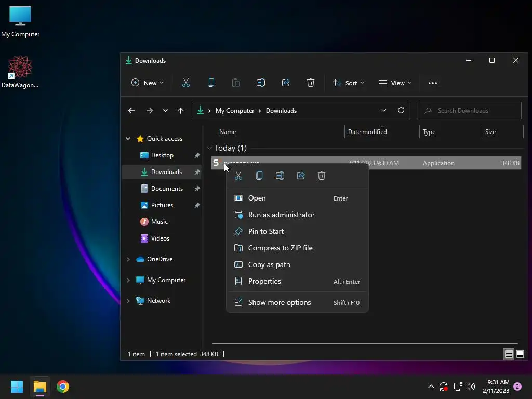This screenshot has height=399, width=532.
Task: Select Show more options
Action: click(298, 303)
